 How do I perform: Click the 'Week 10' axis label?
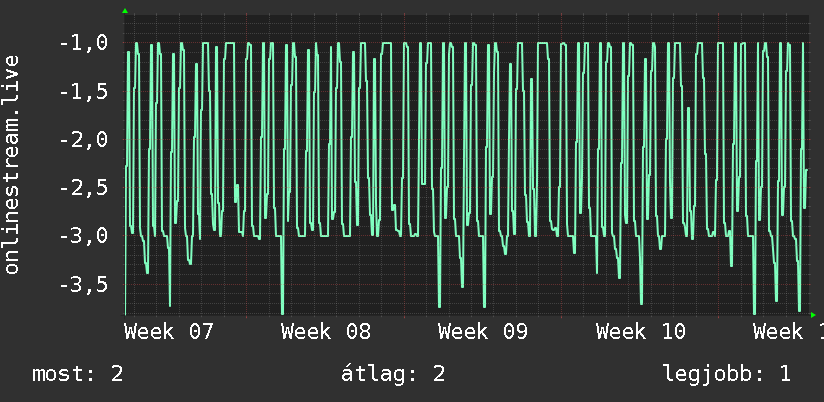[x=641, y=332]
